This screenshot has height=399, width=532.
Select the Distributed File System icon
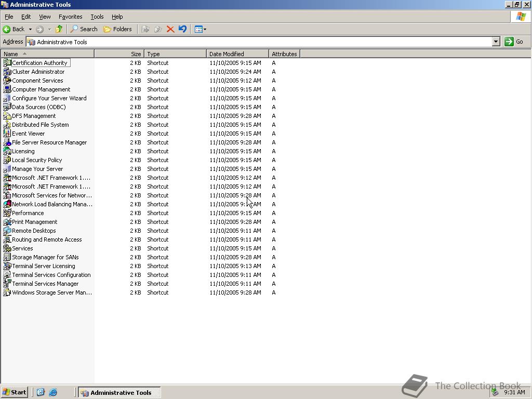click(7, 125)
